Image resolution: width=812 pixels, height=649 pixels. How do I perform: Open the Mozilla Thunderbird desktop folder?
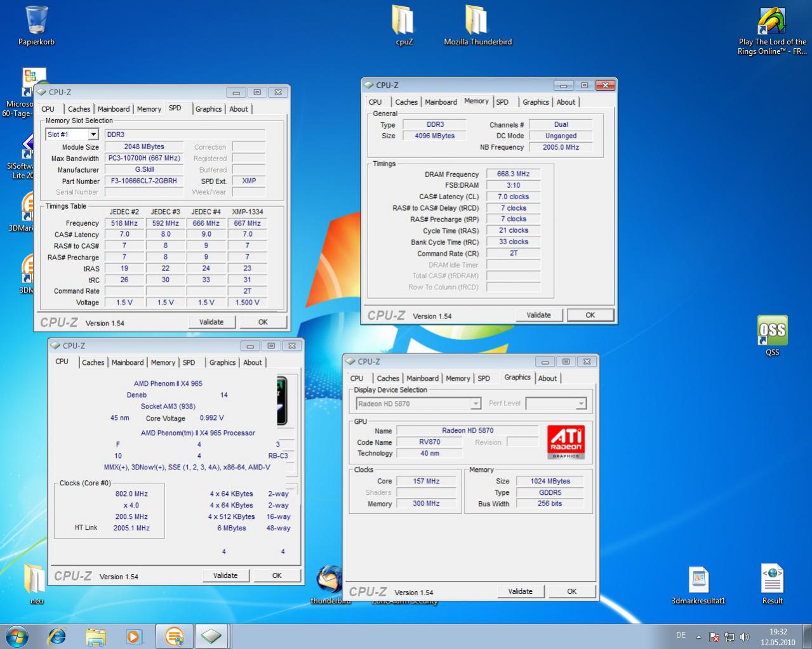click(x=477, y=25)
